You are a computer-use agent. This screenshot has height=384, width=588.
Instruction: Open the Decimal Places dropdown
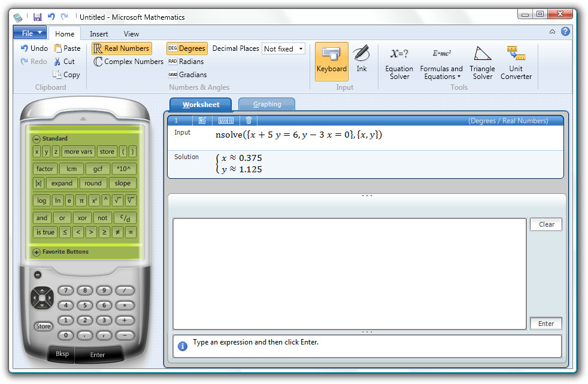[x=283, y=48]
